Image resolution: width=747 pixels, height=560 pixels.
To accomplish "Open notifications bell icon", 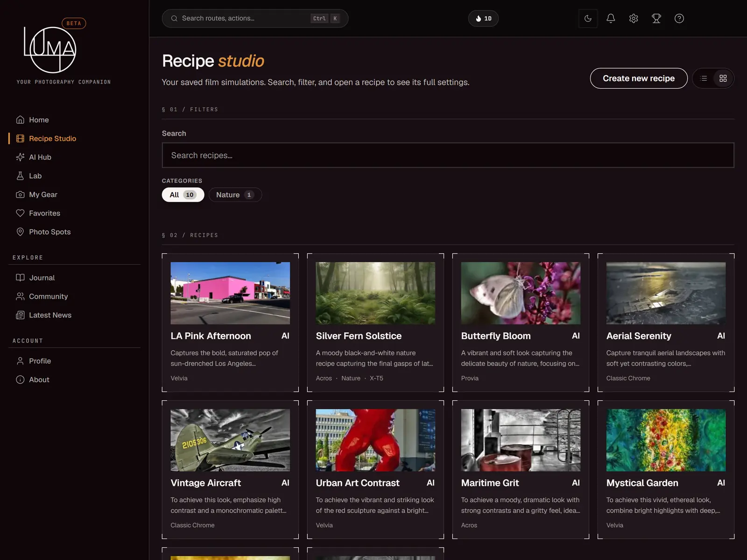I will pyautogui.click(x=611, y=19).
